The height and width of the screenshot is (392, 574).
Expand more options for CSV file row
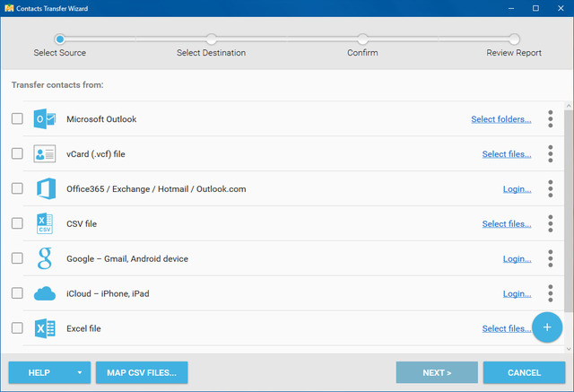pyautogui.click(x=550, y=224)
